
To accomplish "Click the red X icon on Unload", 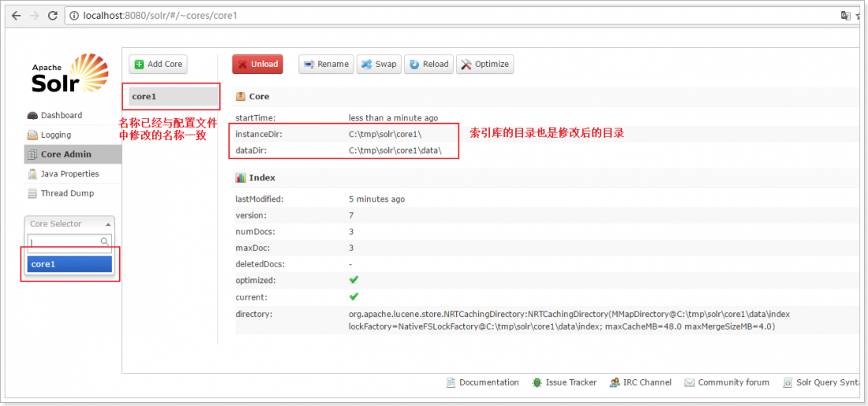I will pyautogui.click(x=242, y=64).
